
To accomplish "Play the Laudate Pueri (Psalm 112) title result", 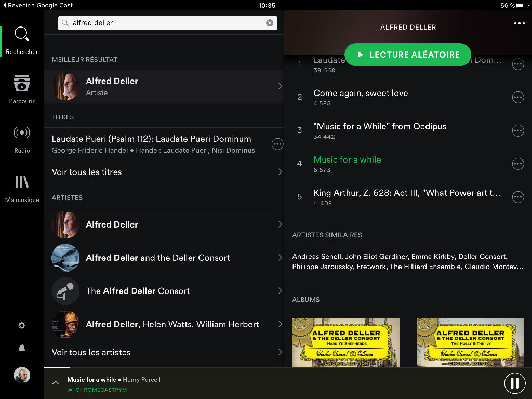I will tap(153, 144).
